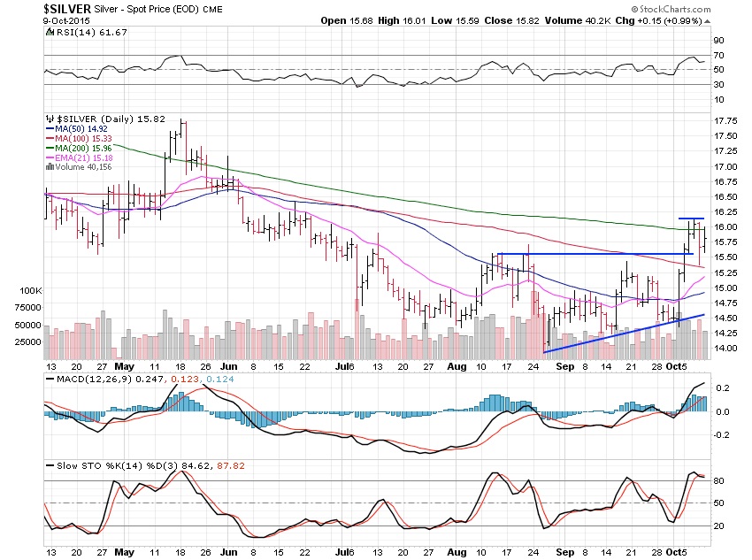Click the 17.75 label on price axis

tap(726, 121)
